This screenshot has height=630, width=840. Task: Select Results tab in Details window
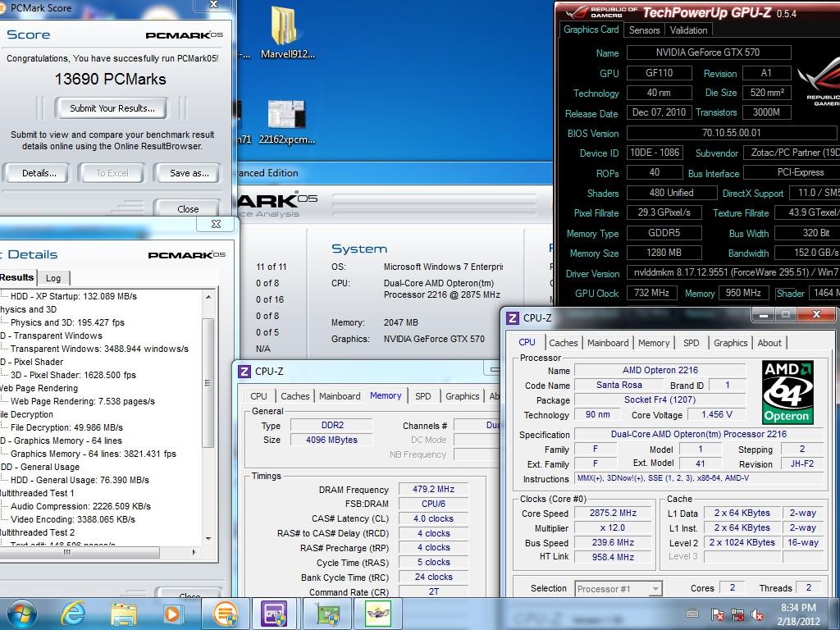pyautogui.click(x=16, y=277)
